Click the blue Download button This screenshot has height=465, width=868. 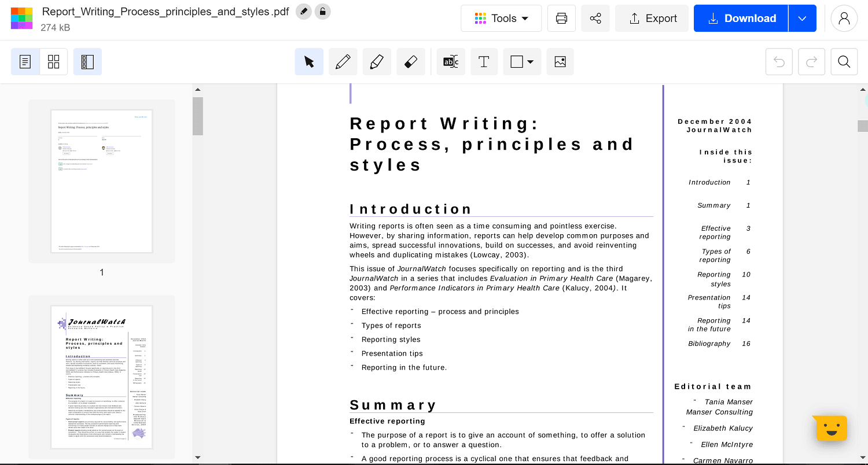coord(741,19)
